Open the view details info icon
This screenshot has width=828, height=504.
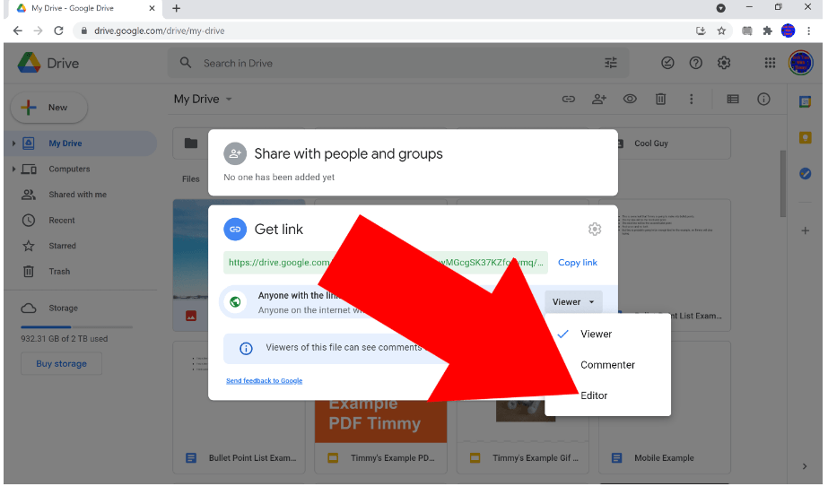point(763,100)
